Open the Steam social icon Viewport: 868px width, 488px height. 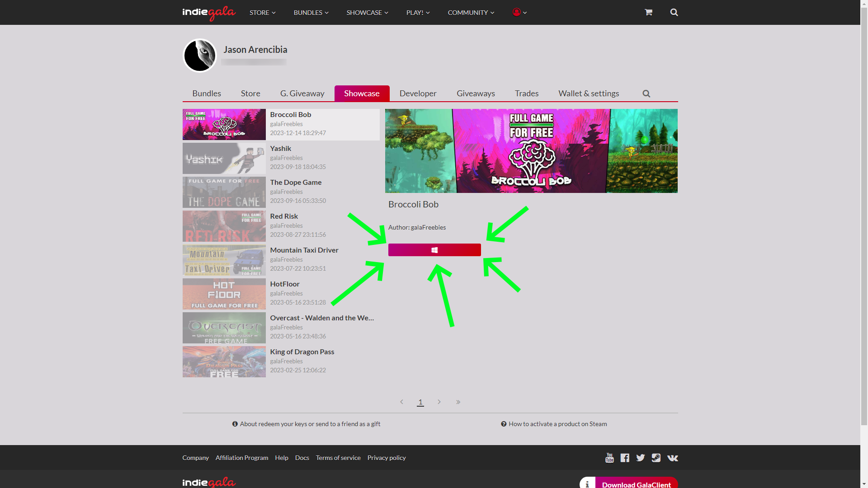tap(656, 458)
